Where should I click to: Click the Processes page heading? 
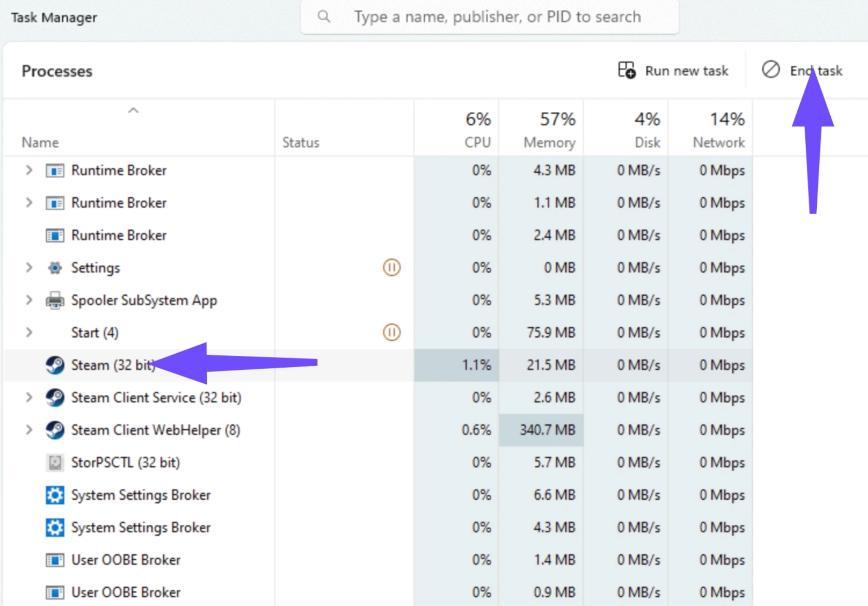[57, 71]
